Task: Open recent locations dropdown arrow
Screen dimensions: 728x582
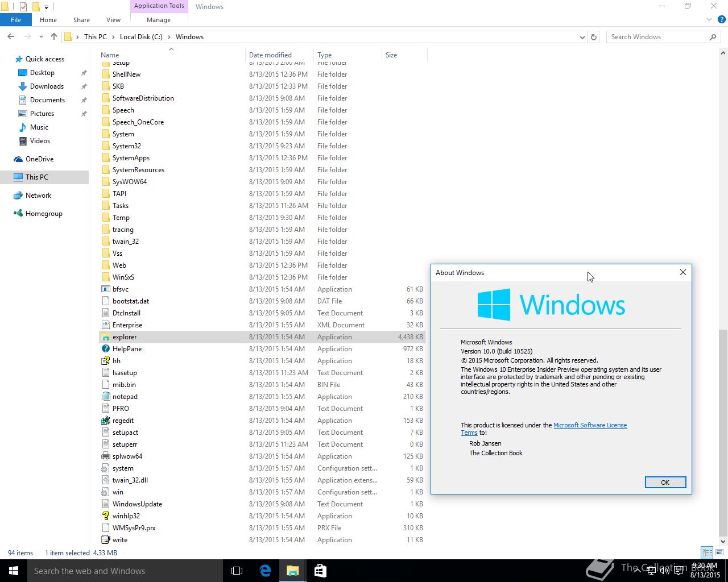Action: pyautogui.click(x=41, y=37)
